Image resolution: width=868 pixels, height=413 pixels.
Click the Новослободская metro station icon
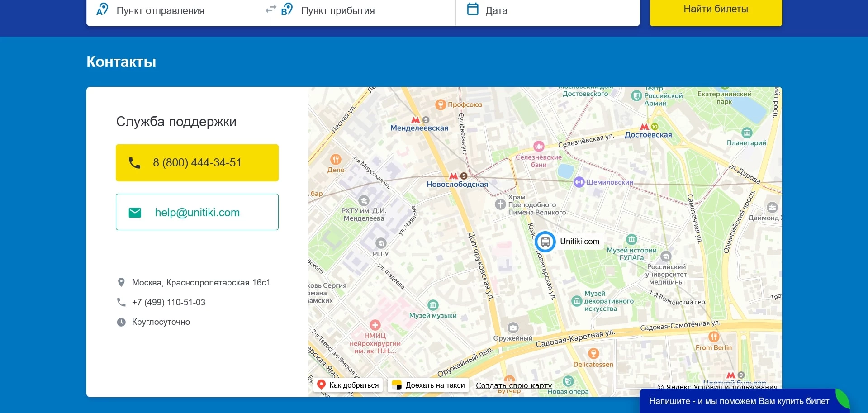pos(453,176)
